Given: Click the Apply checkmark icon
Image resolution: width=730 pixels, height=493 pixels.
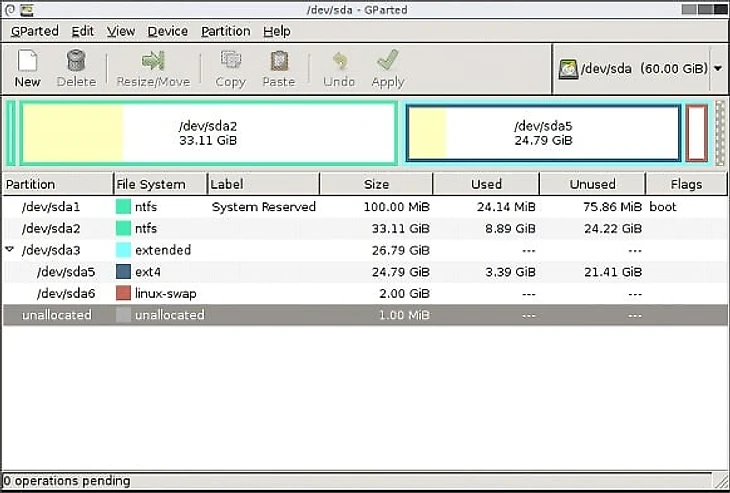Looking at the screenshot, I should (388, 62).
